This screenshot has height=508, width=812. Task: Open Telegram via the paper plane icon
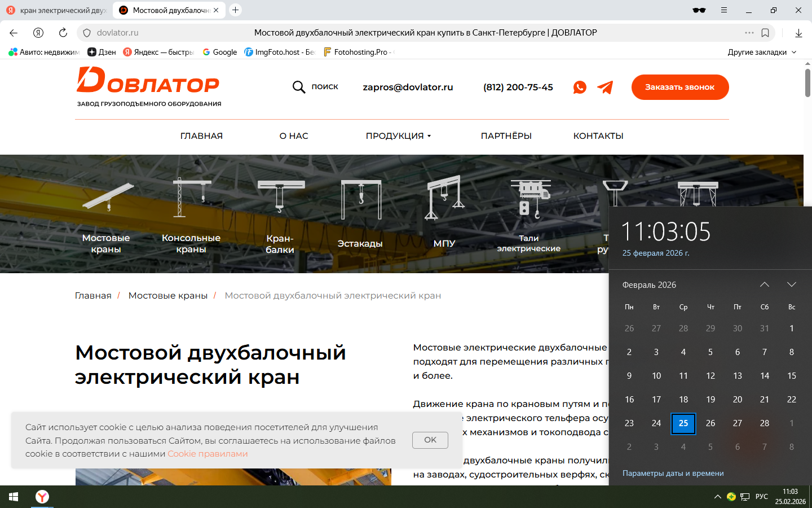tap(605, 87)
